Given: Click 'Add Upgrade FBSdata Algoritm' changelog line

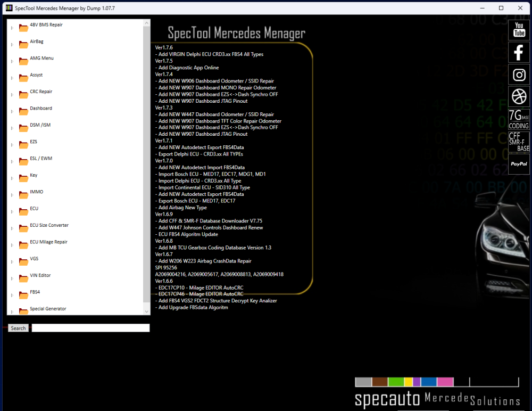Looking at the screenshot, I should click(192, 307).
